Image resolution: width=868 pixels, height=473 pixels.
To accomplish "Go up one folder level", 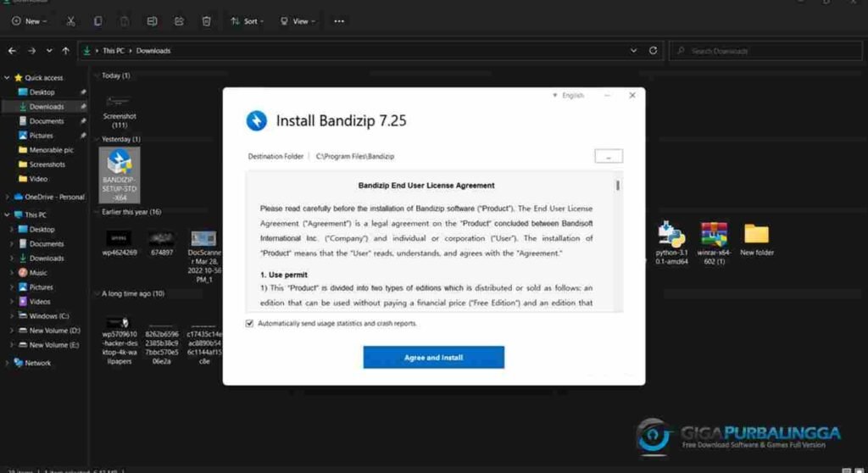I will 66,50.
